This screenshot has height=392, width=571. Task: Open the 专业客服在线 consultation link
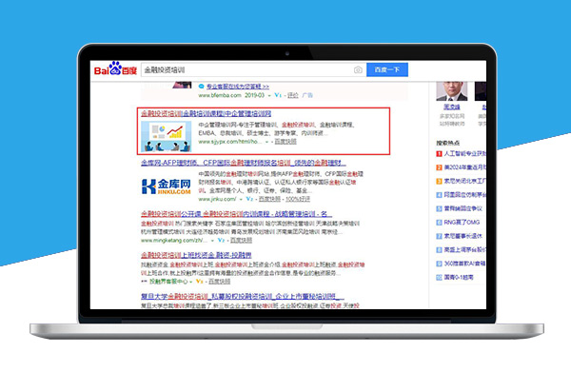tap(237, 87)
